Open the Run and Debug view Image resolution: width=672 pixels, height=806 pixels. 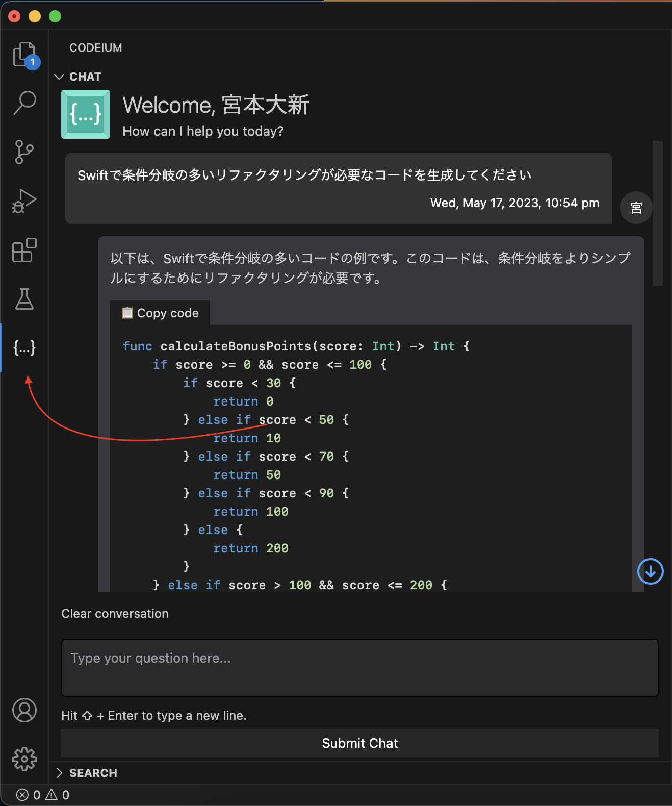click(24, 201)
